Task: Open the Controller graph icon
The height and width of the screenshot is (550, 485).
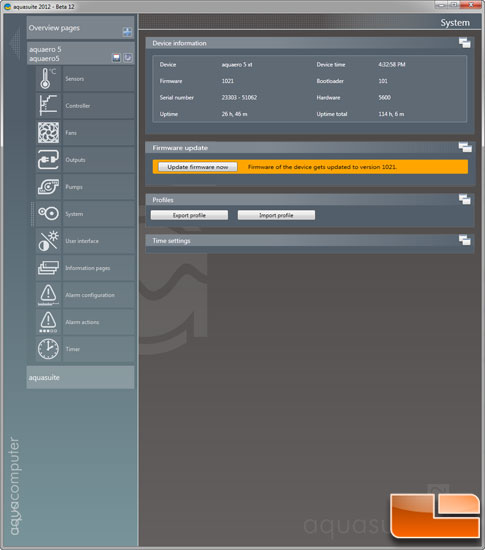Action: tap(48, 106)
